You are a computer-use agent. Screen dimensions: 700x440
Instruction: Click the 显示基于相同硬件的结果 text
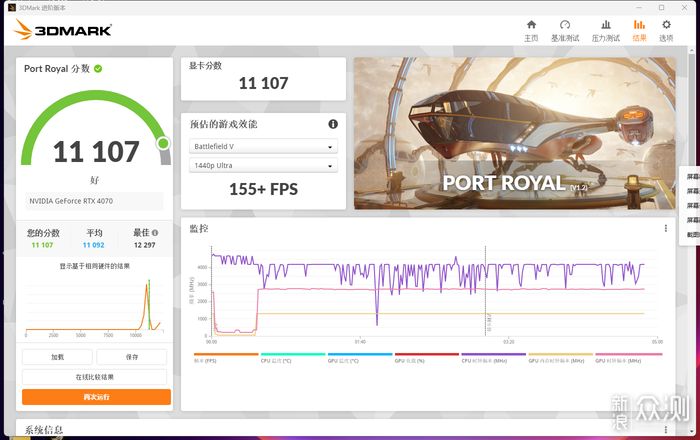pyautogui.click(x=95, y=266)
